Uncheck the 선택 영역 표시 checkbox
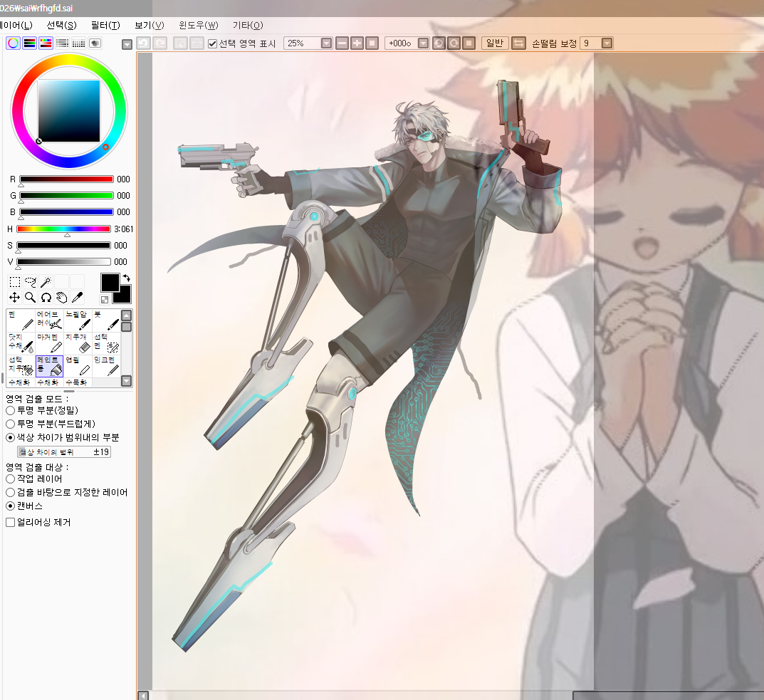 (212, 43)
